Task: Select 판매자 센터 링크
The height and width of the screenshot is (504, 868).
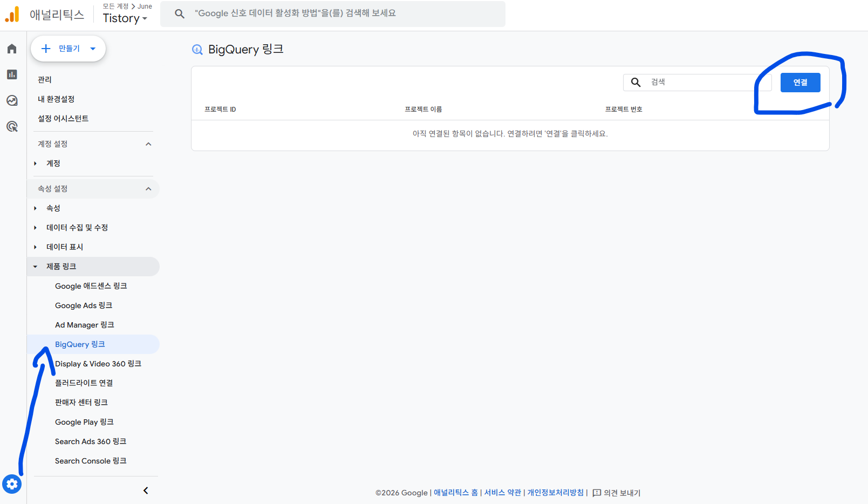Action: pos(81,403)
